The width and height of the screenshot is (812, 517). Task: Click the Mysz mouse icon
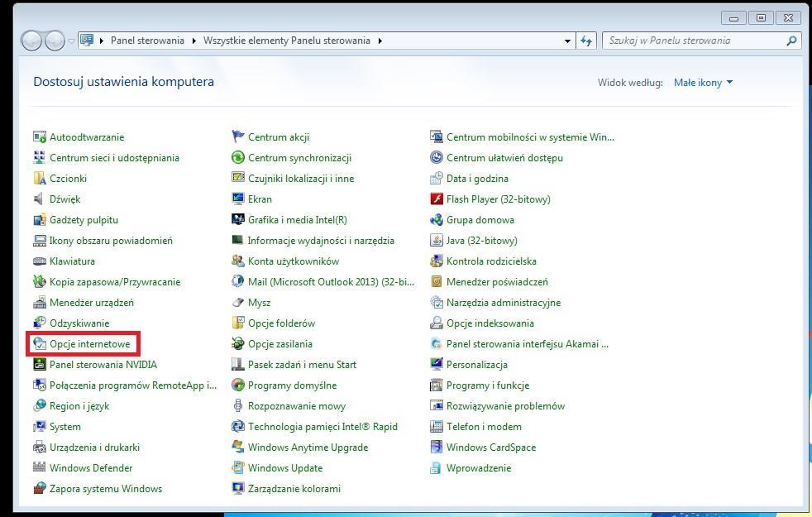pyautogui.click(x=237, y=303)
